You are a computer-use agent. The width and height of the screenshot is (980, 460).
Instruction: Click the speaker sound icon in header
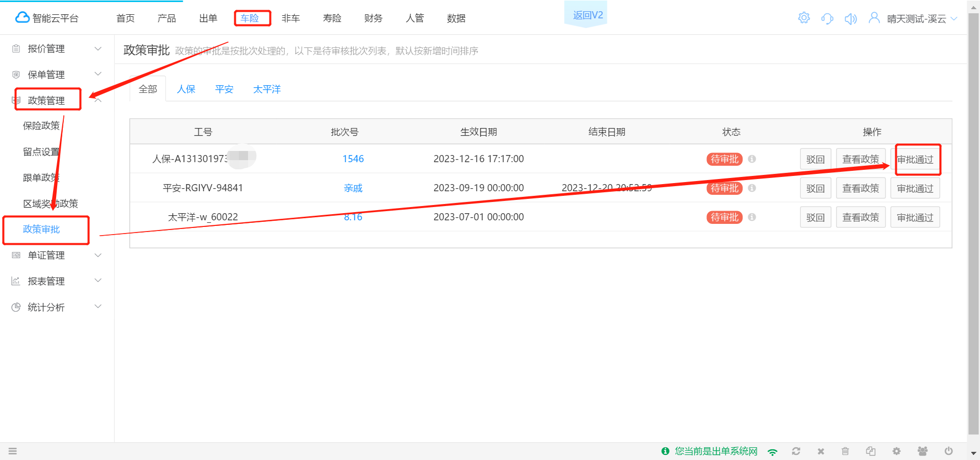pos(850,19)
